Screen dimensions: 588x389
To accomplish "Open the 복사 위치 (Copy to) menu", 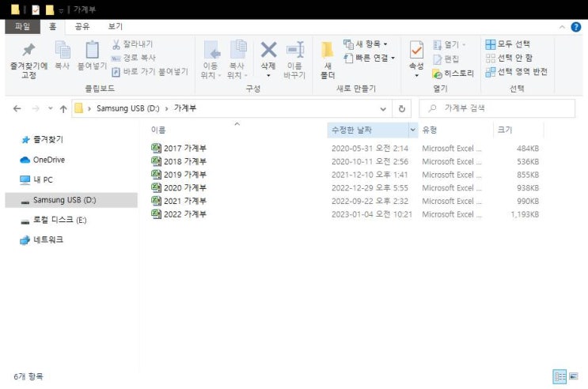I will click(237, 59).
